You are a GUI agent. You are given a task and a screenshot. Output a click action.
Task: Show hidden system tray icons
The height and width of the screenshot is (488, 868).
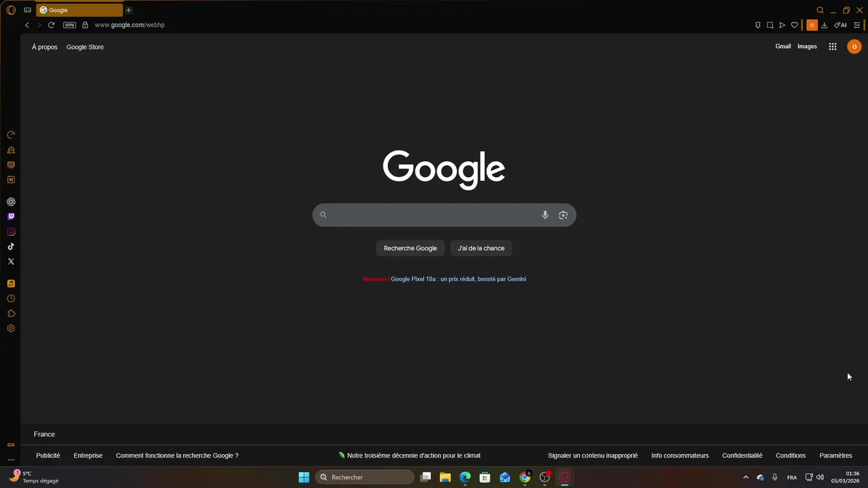(746, 477)
